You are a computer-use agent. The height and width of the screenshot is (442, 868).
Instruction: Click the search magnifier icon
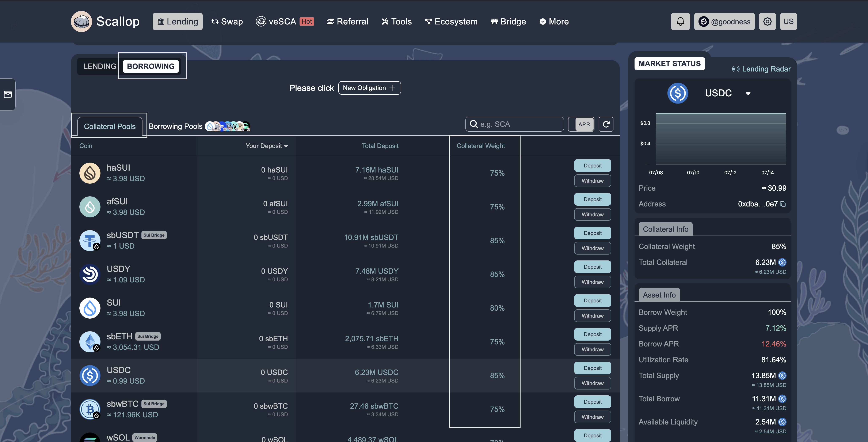click(474, 124)
